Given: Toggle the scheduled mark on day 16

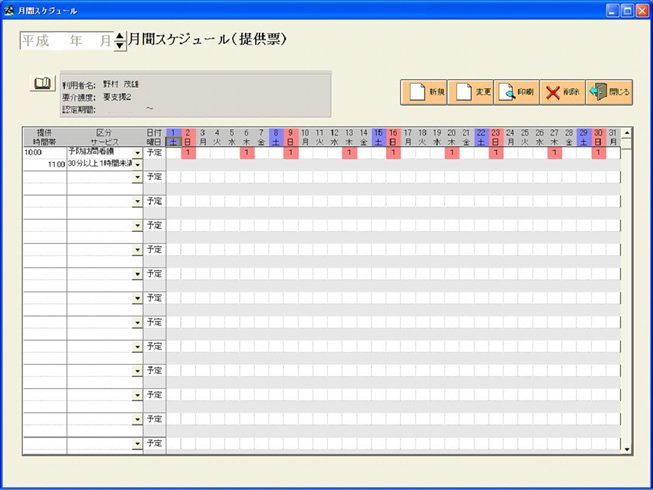Looking at the screenshot, I should pos(392,153).
